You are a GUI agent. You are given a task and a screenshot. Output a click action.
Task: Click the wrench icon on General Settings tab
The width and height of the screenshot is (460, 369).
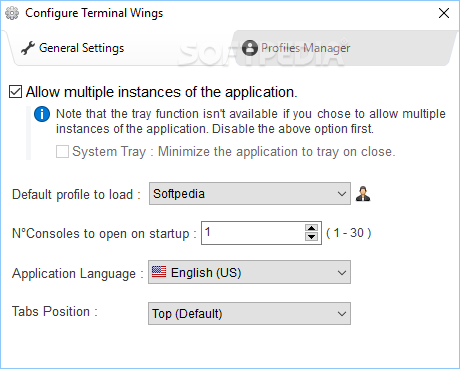pos(28,48)
